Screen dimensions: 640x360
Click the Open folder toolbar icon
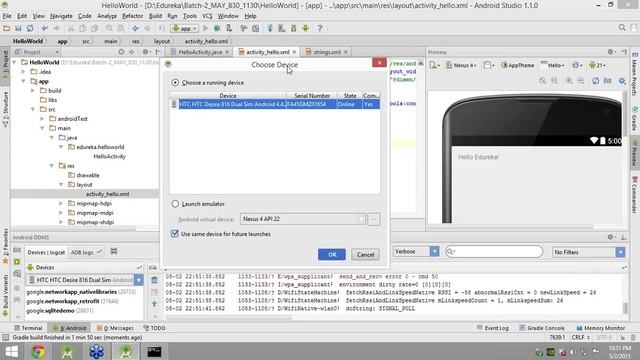point(7,28)
